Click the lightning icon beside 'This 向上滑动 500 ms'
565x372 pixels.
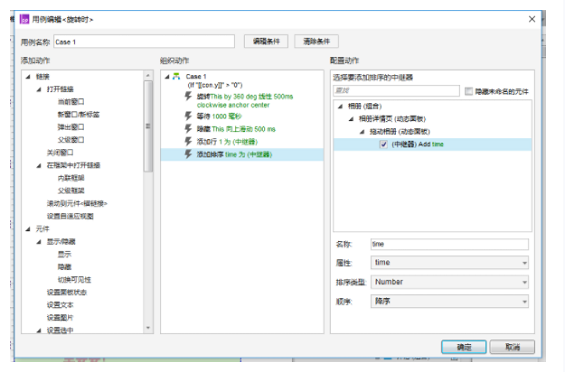(188, 129)
